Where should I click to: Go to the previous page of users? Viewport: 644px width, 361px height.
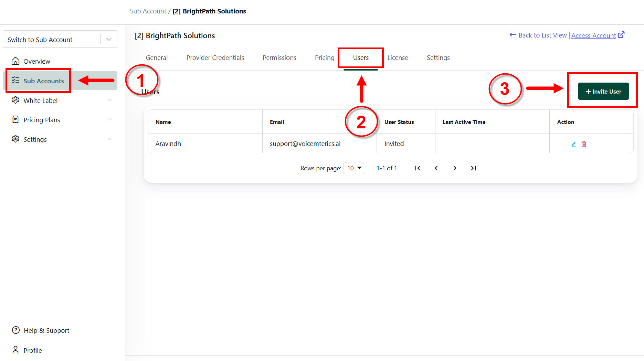tap(436, 168)
